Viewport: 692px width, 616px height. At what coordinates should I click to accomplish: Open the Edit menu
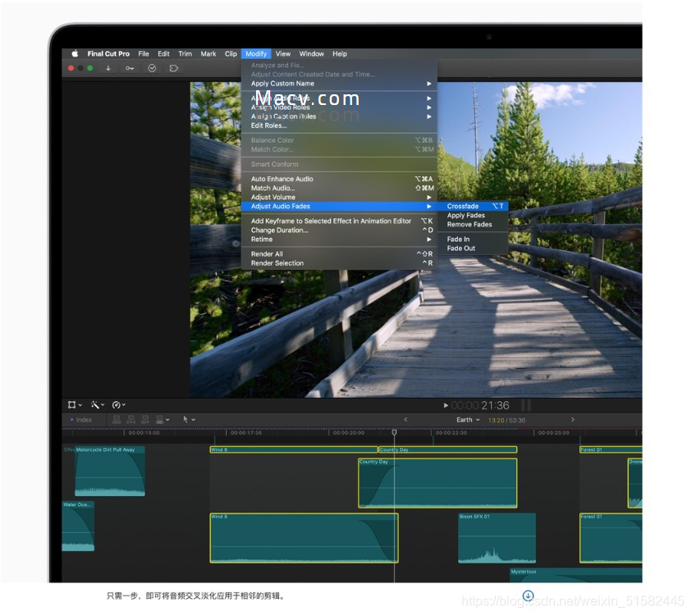163,54
